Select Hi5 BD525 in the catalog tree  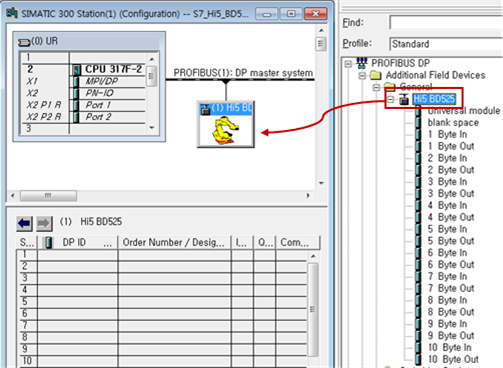click(x=434, y=99)
